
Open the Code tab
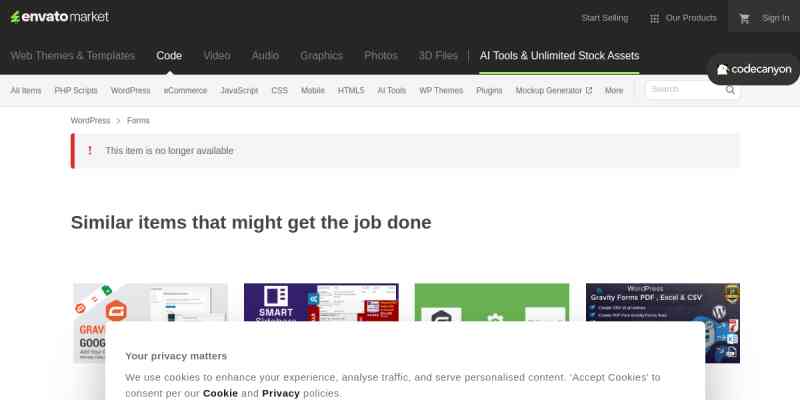tap(169, 56)
